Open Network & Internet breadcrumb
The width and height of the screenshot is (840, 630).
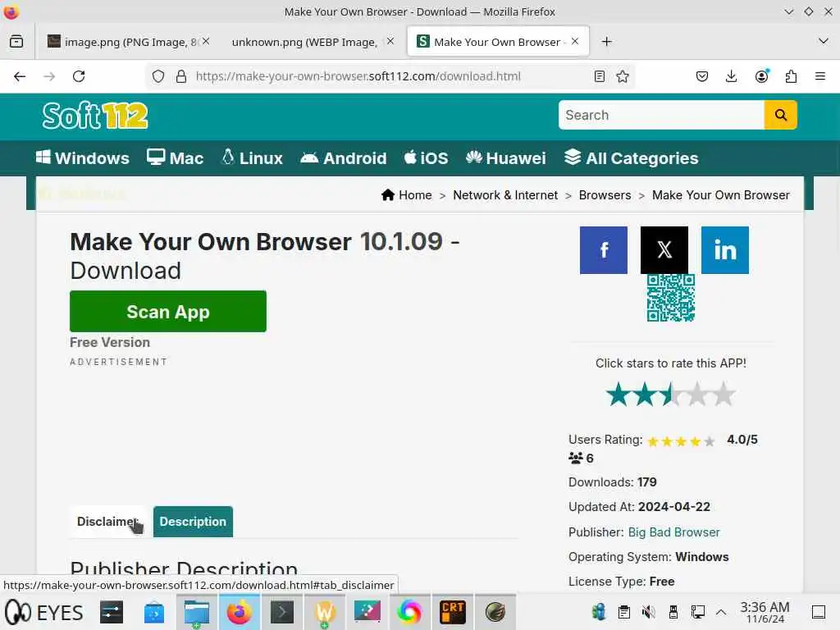pos(505,195)
